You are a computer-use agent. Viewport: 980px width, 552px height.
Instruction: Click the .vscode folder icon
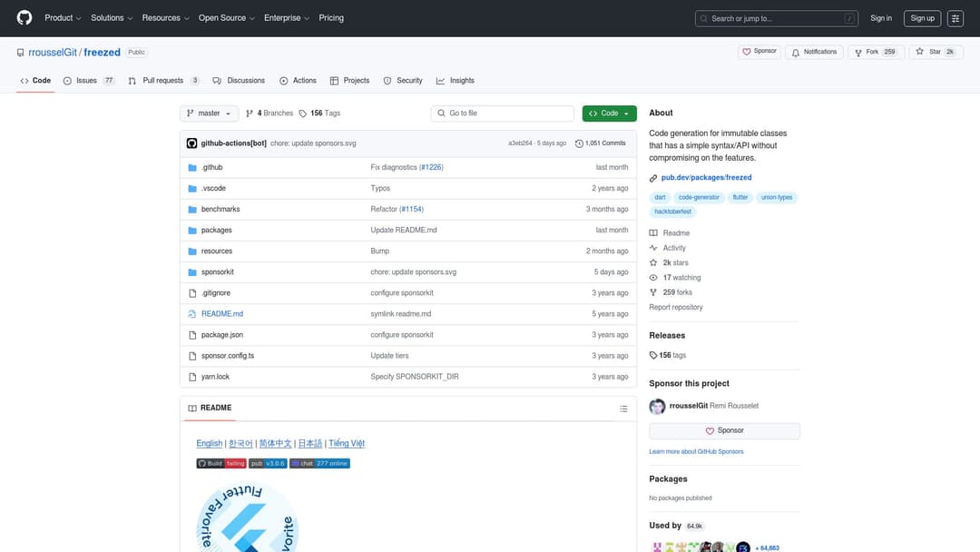[192, 188]
